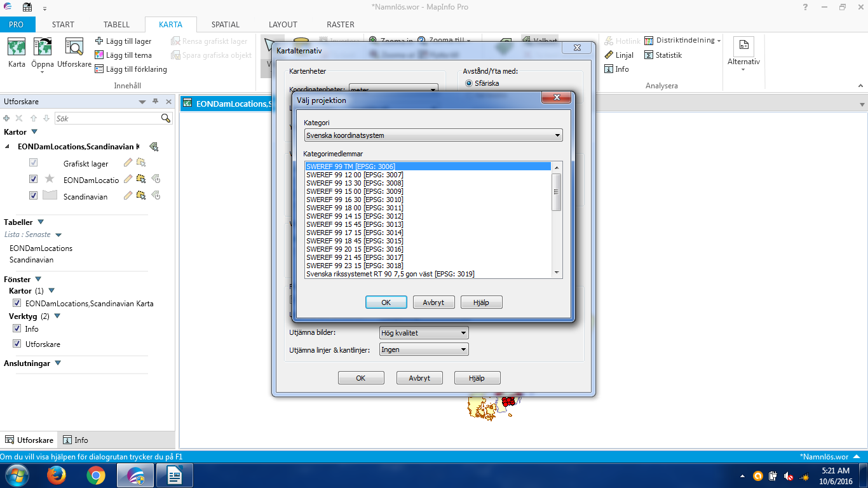
Task: Click the Statistik tool
Action: click(x=663, y=55)
